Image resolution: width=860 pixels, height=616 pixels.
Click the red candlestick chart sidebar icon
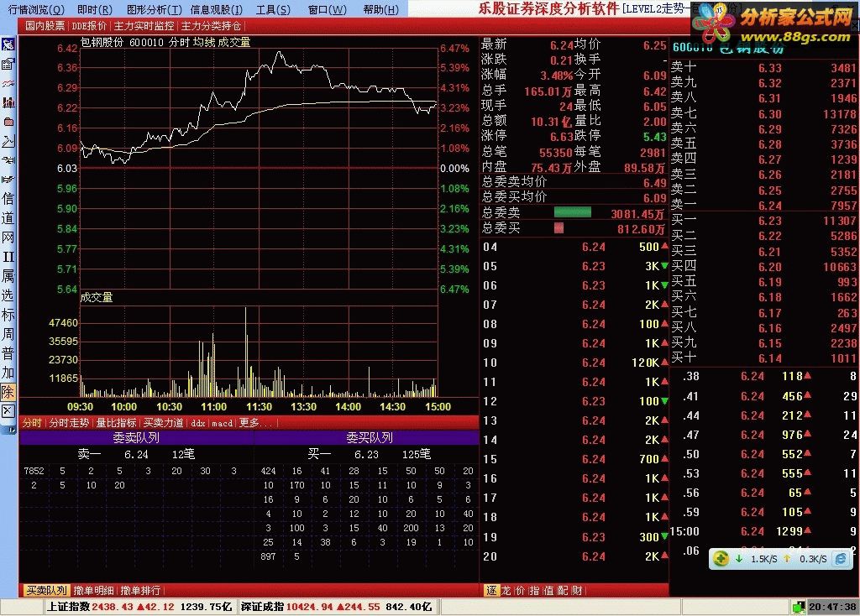(8, 102)
